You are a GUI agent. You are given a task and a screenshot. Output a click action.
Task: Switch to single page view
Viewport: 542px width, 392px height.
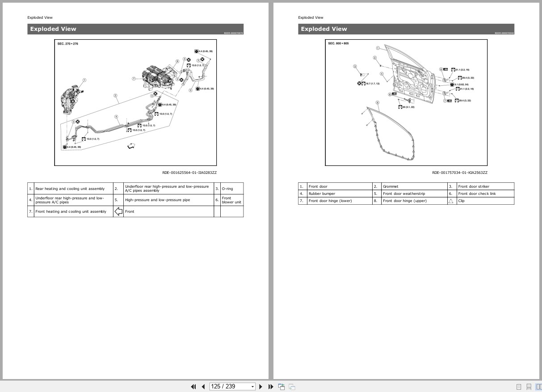519,387
